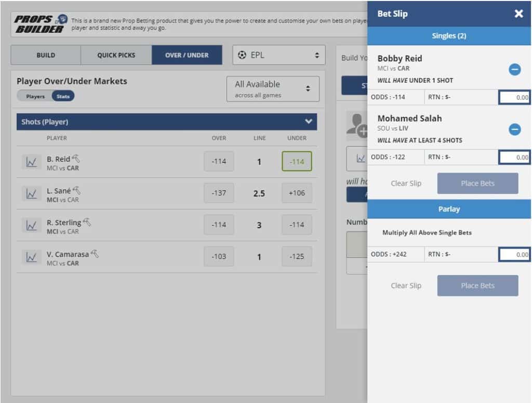Click the Parlay stake input field
532x403 pixels.
[x=514, y=254]
